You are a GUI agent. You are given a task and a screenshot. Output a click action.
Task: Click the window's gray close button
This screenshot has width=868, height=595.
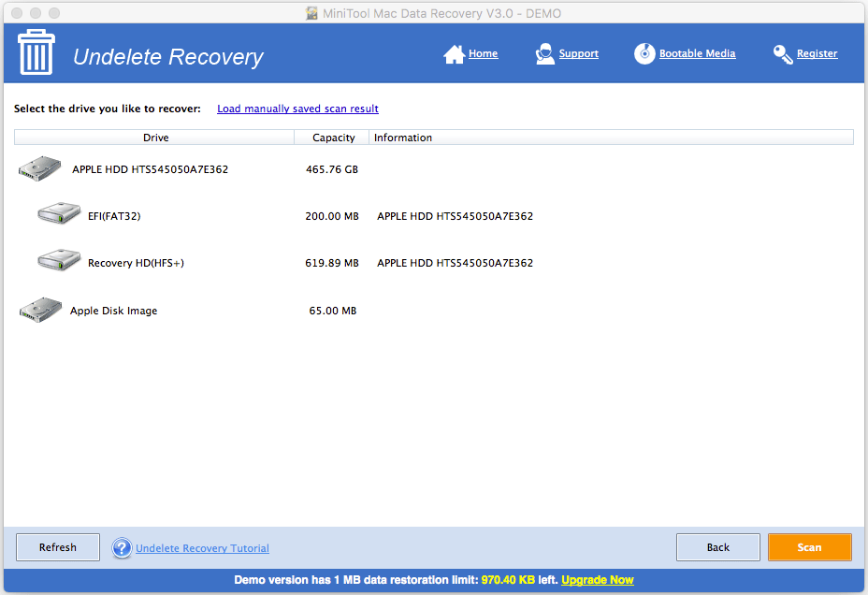[x=17, y=13]
